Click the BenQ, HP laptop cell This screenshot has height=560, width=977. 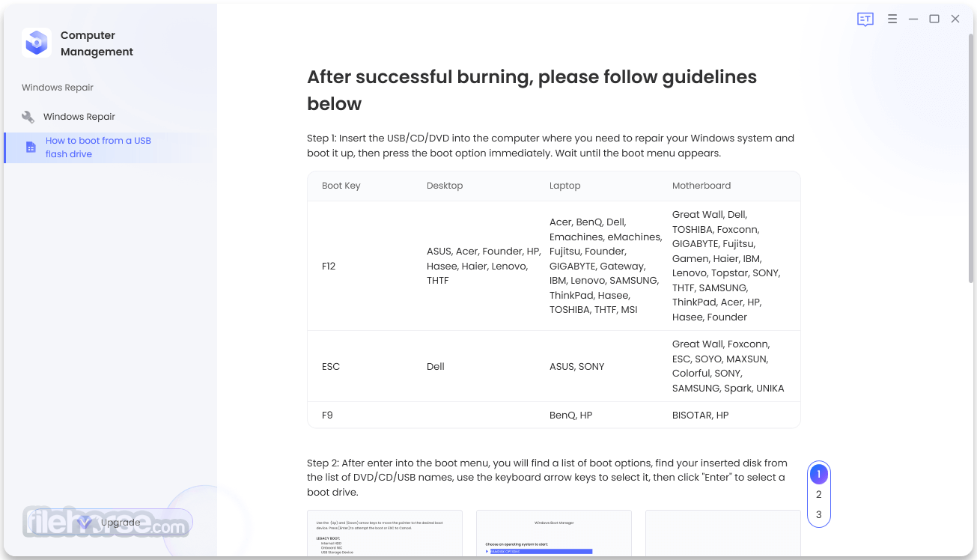[571, 415]
